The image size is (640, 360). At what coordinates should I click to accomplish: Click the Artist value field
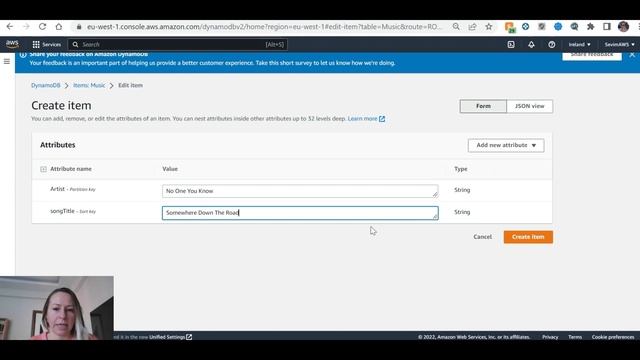tap(300, 191)
